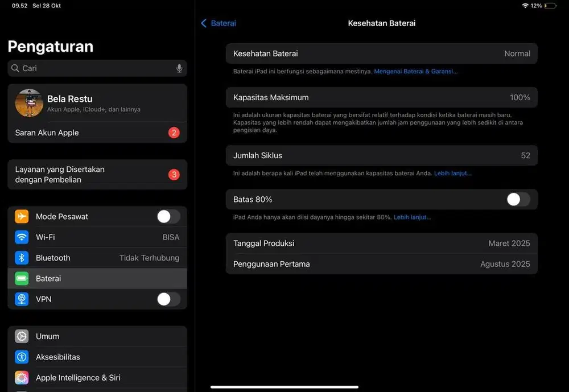This screenshot has width=569, height=392.
Task: Tap the Bluetooth icon
Action: [x=22, y=258]
